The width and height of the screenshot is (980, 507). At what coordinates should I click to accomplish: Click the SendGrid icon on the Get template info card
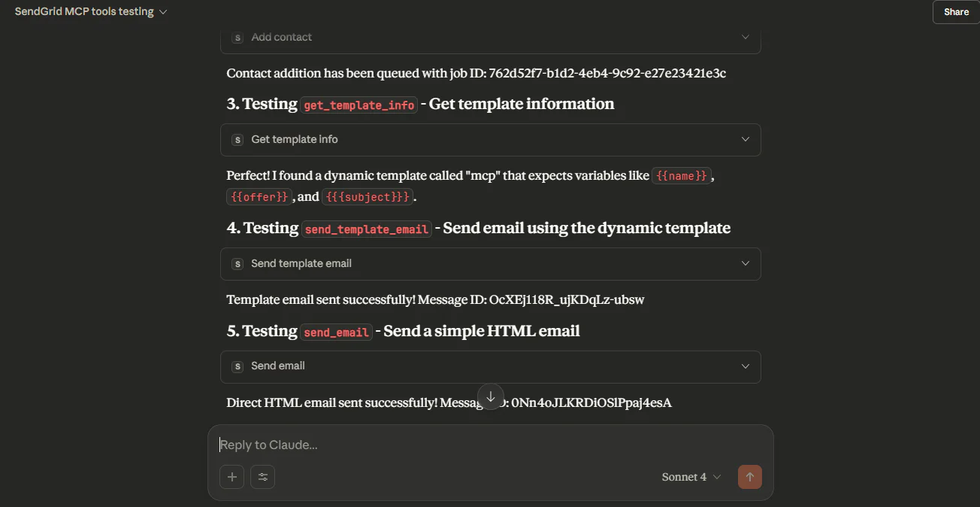click(237, 140)
